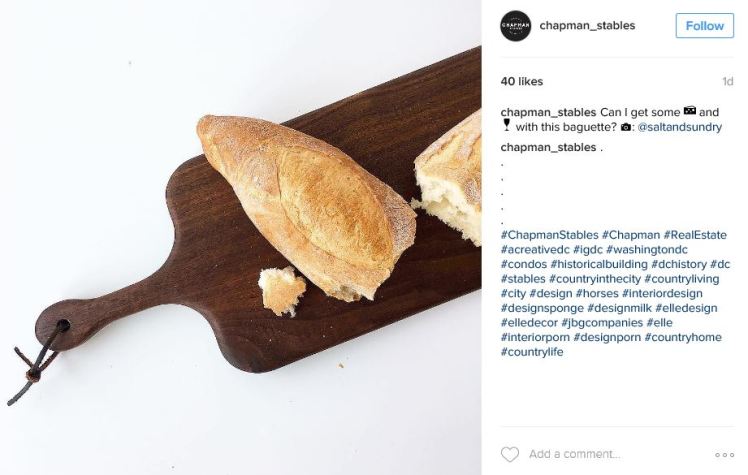Click the baguette photo
Viewport: 748px width, 475px height.
coord(240,238)
